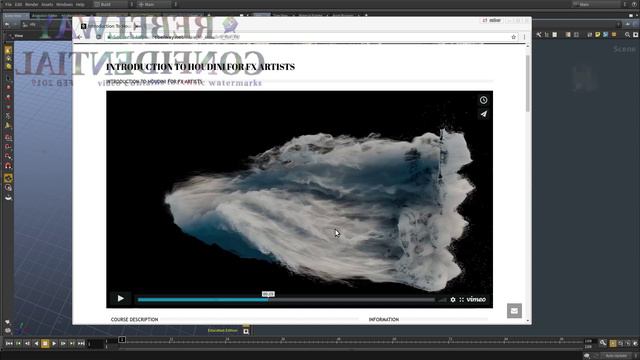
Task: Select the Introduction To Houdini browser tab
Action: tap(108, 26)
